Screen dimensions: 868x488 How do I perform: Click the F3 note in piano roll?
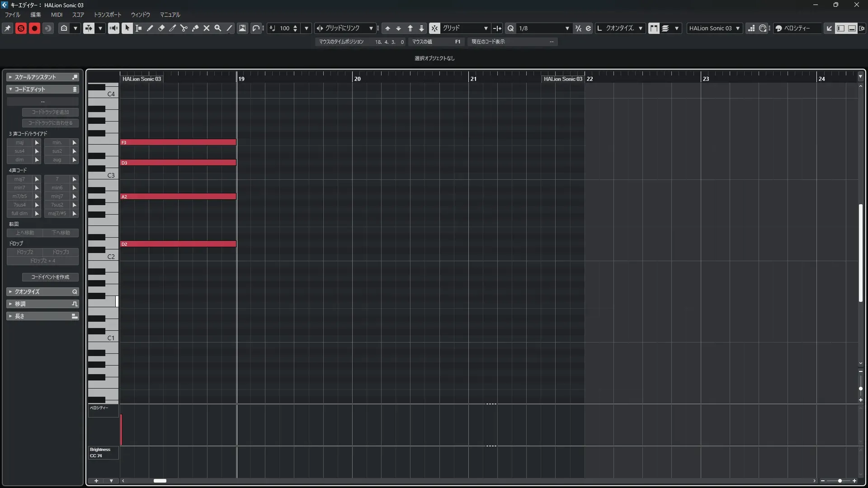click(178, 142)
